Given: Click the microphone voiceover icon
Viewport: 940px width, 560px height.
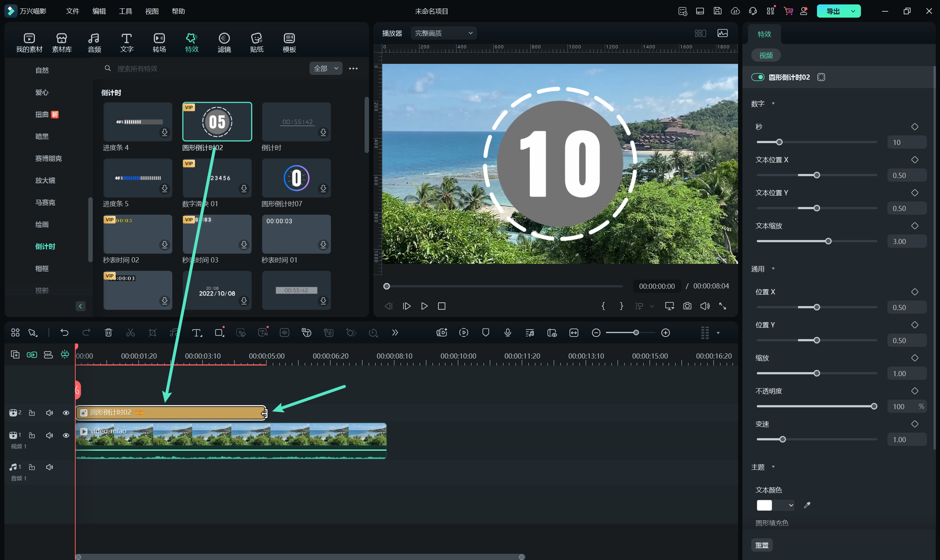Looking at the screenshot, I should (x=507, y=332).
